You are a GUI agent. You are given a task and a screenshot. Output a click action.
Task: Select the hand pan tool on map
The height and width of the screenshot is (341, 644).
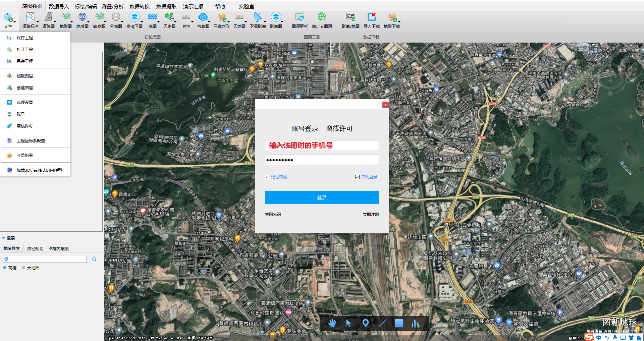pos(332,323)
